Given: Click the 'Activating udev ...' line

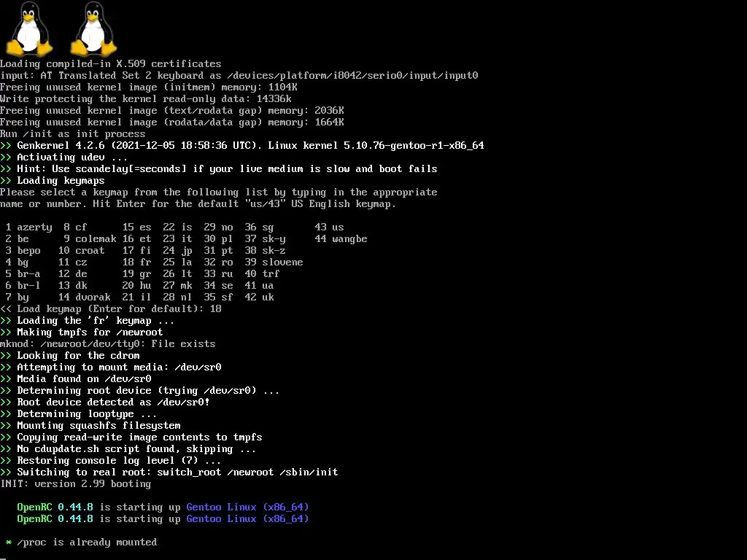Looking at the screenshot, I should coord(64,157).
